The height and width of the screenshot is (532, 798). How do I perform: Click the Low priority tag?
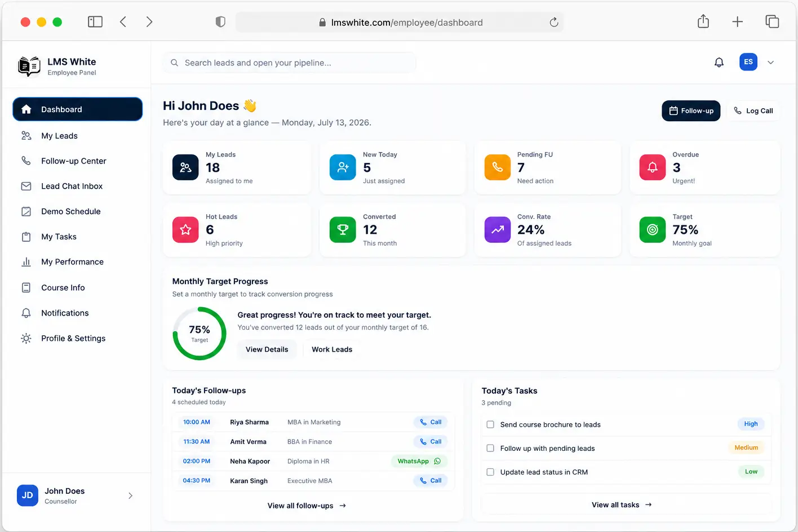click(x=751, y=472)
